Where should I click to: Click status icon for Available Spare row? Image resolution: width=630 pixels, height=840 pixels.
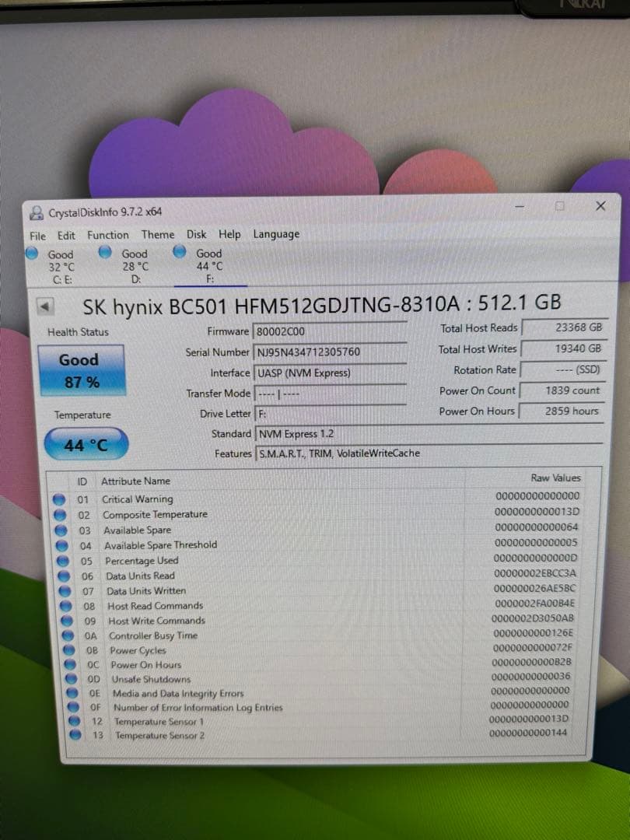point(61,531)
